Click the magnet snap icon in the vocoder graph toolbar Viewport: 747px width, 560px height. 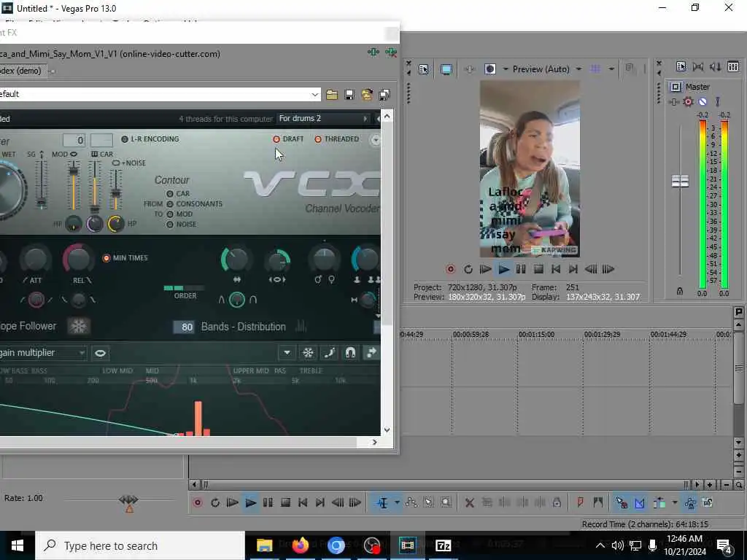tap(350, 353)
